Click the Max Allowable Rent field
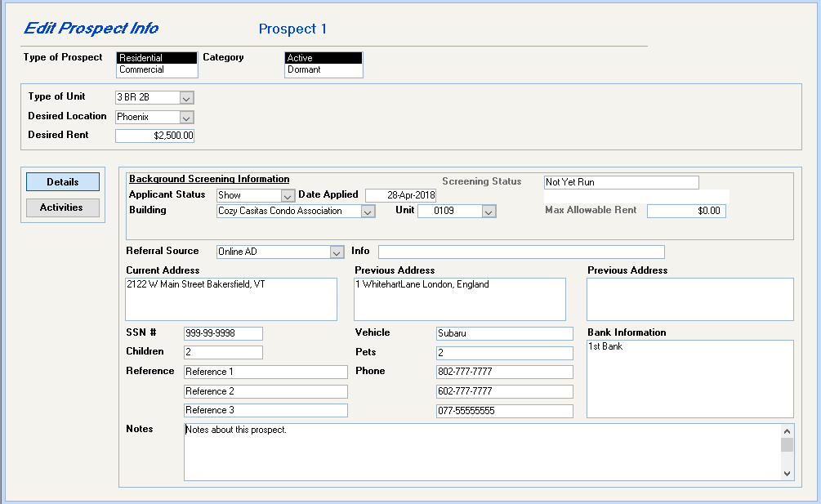Screen dimensions: 821x504 tap(686, 211)
